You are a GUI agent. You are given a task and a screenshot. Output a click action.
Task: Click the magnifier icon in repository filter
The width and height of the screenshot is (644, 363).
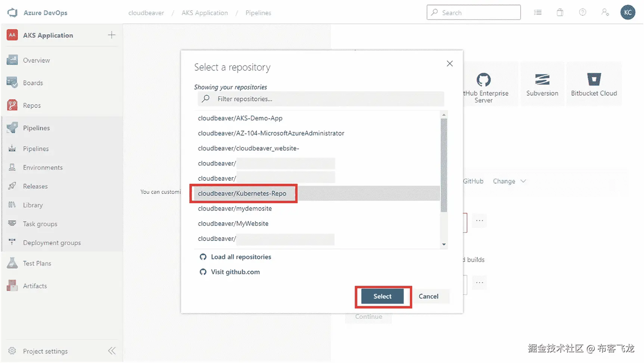coord(206,99)
